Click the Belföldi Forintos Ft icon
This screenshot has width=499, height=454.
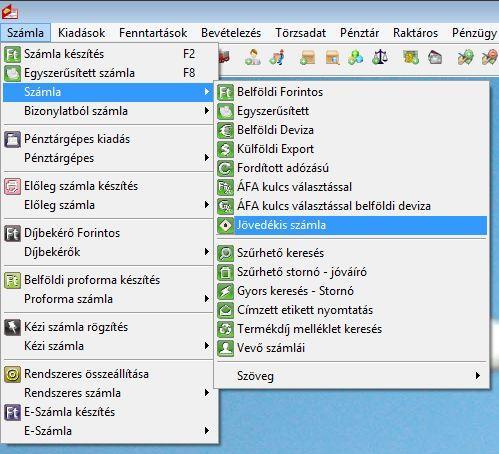[225, 92]
